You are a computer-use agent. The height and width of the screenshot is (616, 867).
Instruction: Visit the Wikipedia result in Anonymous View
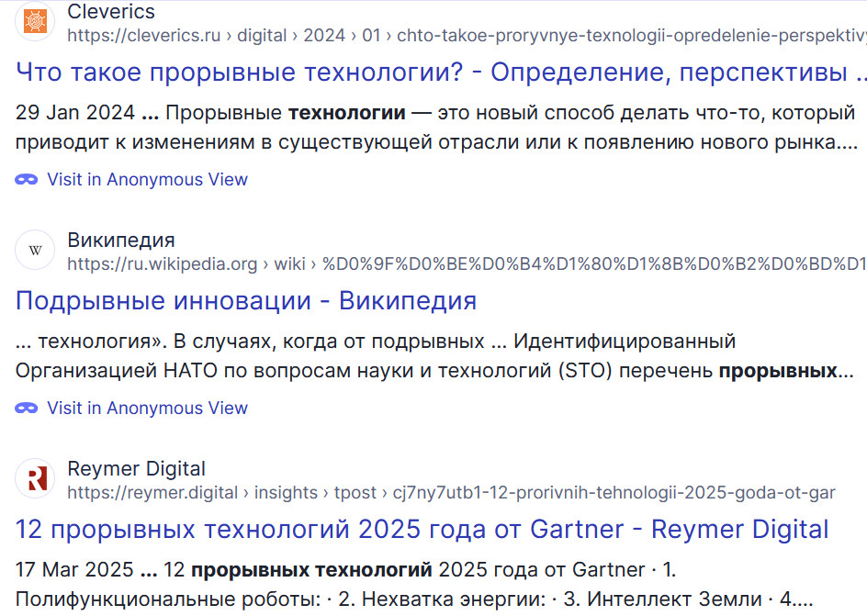coord(147,408)
